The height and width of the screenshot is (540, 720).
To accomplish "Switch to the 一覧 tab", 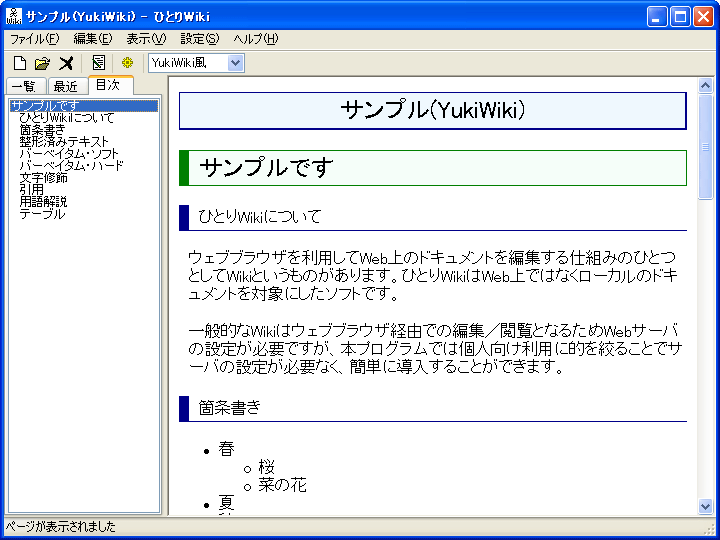I will pos(27,86).
